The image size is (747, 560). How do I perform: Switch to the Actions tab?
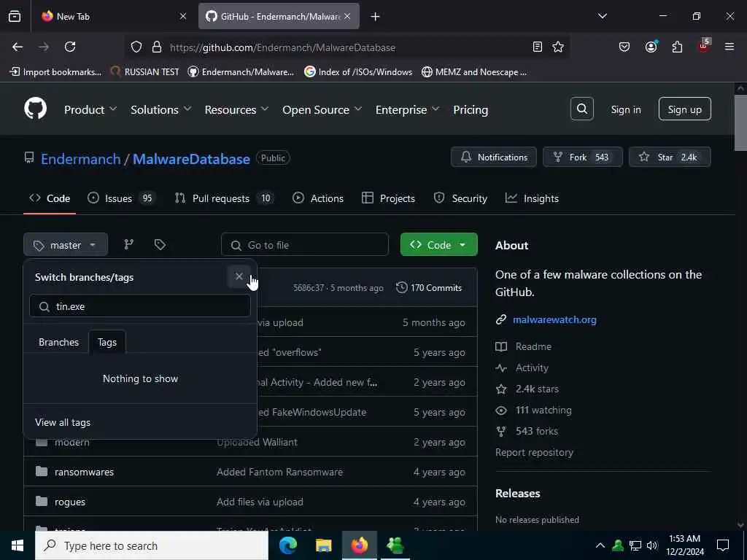coord(318,198)
